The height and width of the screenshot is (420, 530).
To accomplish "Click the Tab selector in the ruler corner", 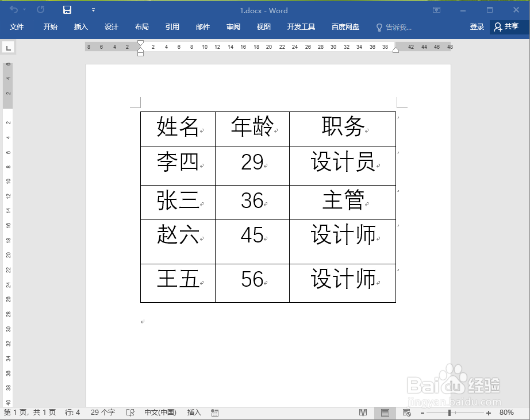I will click(x=8, y=48).
